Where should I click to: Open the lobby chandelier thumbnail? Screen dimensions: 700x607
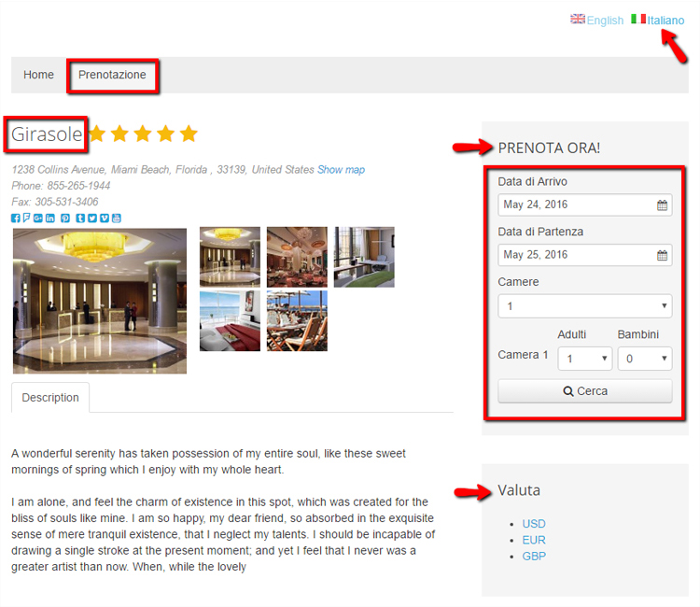pos(230,257)
